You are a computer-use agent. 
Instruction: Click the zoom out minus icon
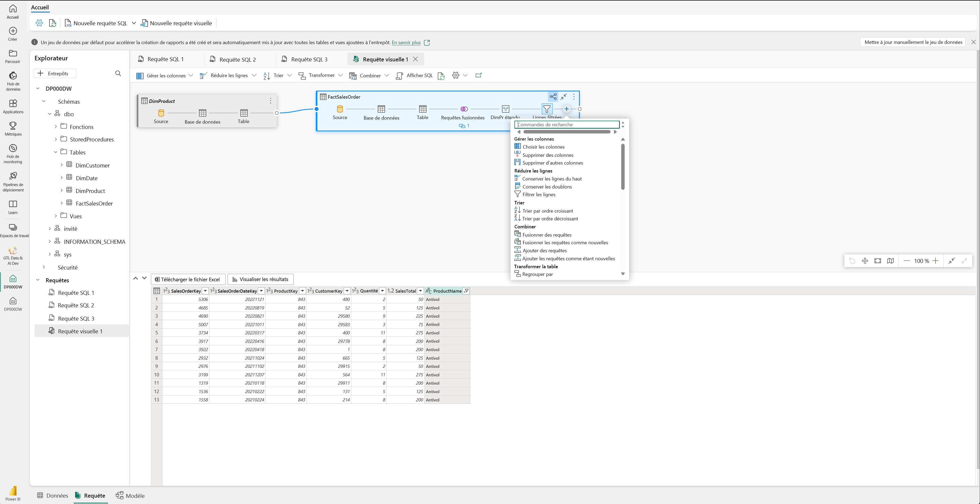907,261
